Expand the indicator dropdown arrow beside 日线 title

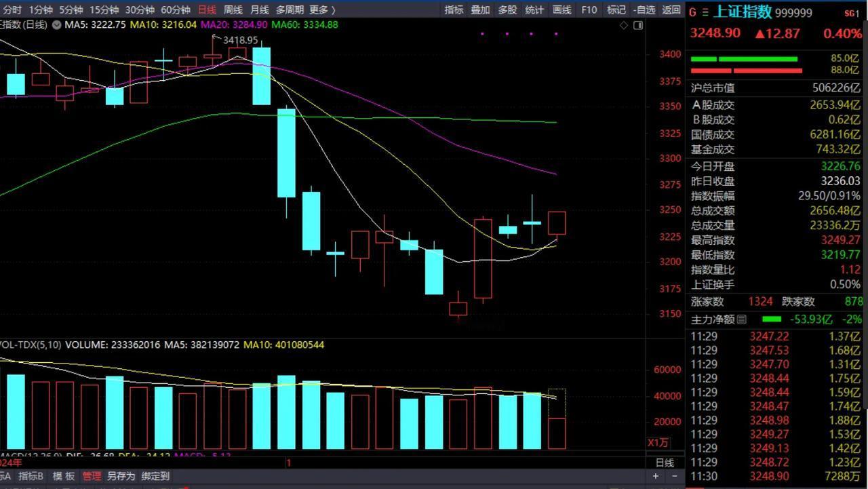pyautogui.click(x=56, y=25)
